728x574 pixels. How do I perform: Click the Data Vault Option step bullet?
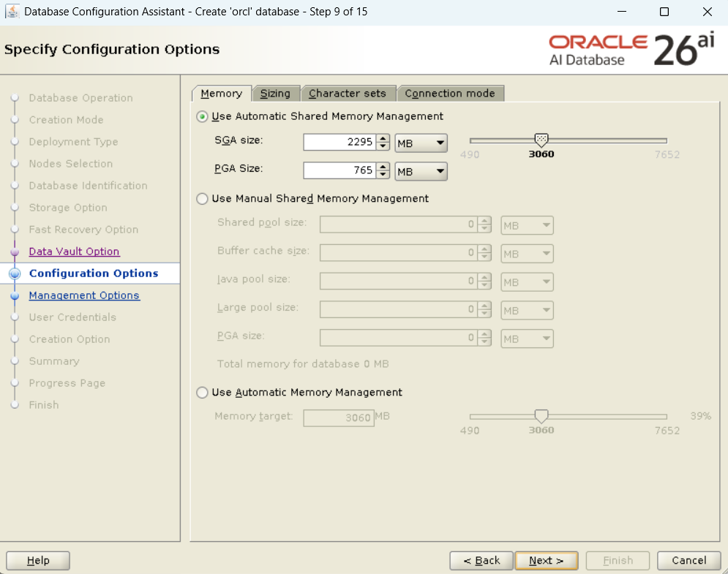15,252
